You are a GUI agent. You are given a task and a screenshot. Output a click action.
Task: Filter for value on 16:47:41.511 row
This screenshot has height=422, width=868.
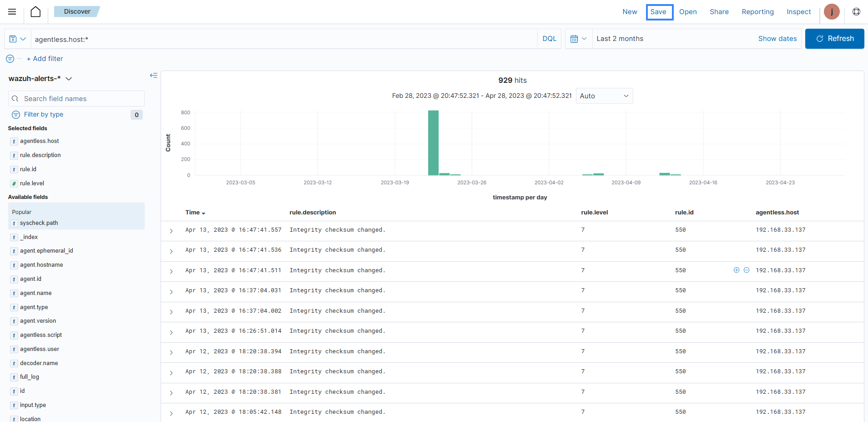pyautogui.click(x=737, y=270)
